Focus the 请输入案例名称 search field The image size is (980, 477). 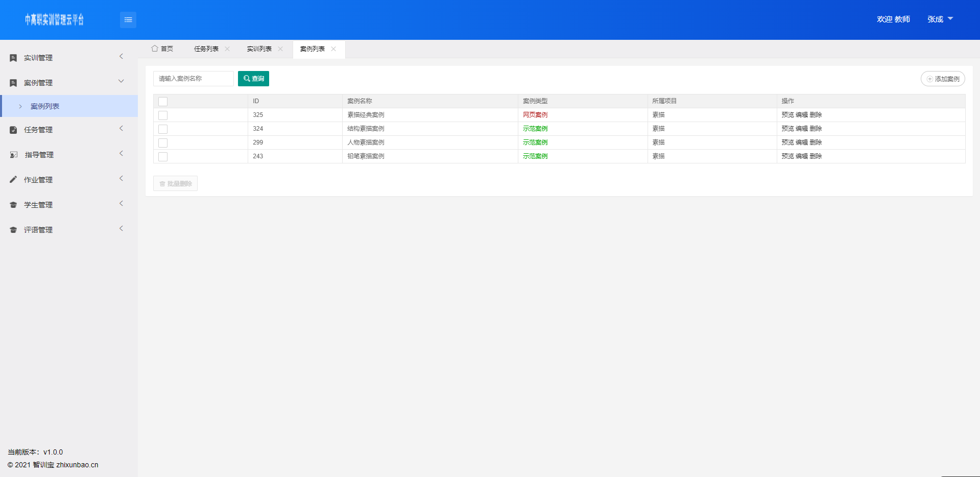[x=194, y=79]
